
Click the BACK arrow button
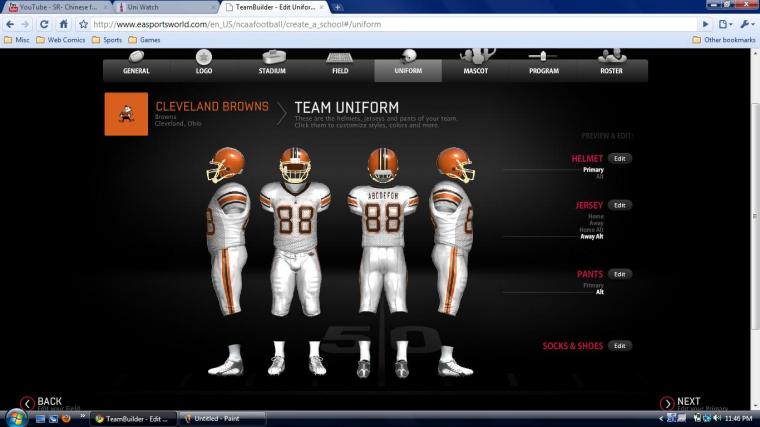pos(27,403)
